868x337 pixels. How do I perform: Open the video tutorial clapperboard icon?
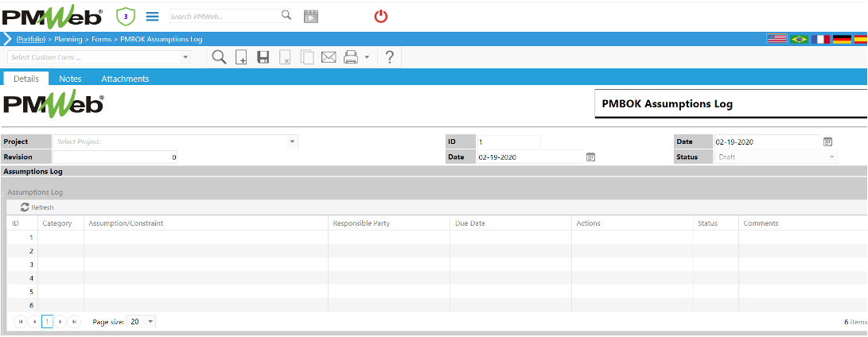tap(311, 16)
